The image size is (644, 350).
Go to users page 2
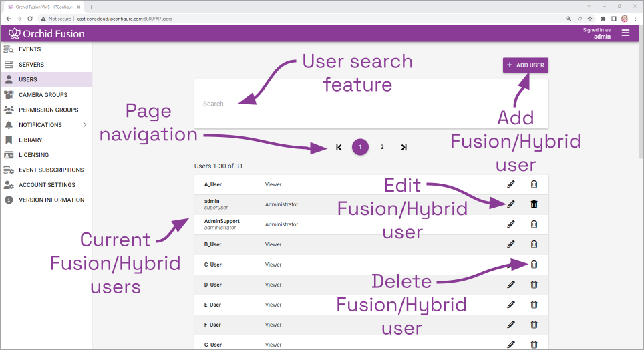pyautogui.click(x=382, y=147)
